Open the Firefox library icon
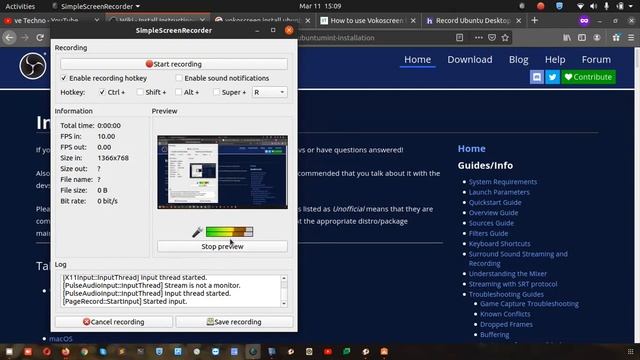Viewport: 640px width, 360px height. pyautogui.click(x=567, y=38)
